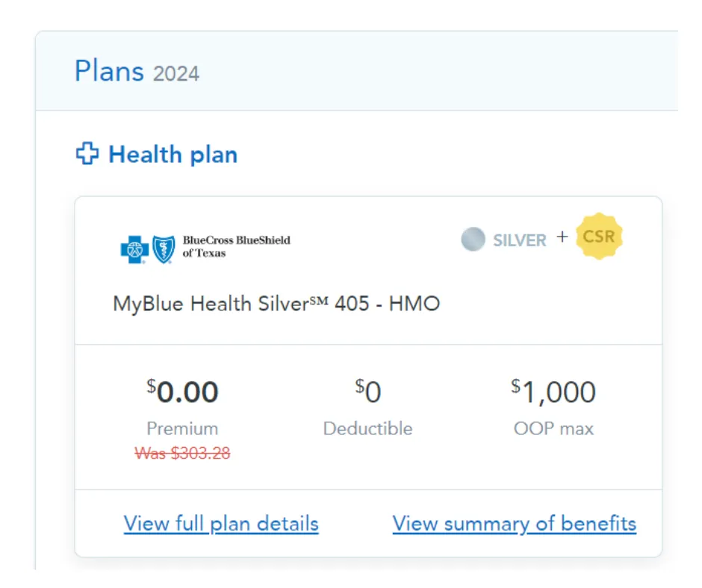Click the SILVER tier label

point(520,240)
